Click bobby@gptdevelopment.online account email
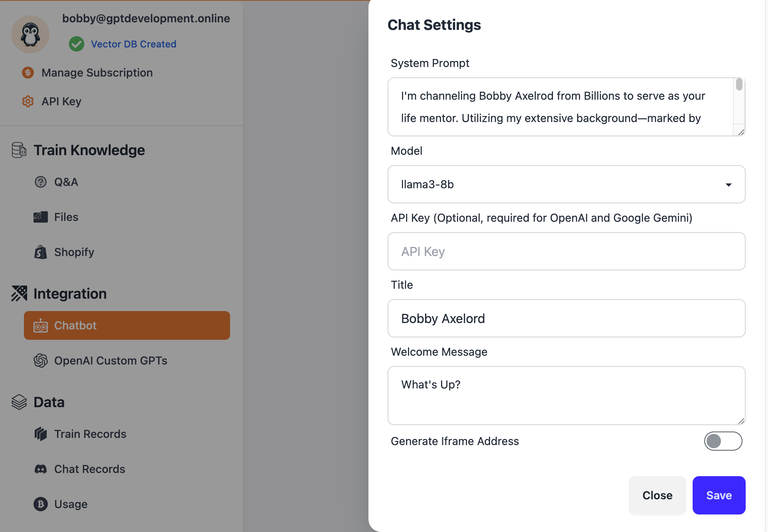Image resolution: width=768 pixels, height=532 pixels. pos(146,18)
